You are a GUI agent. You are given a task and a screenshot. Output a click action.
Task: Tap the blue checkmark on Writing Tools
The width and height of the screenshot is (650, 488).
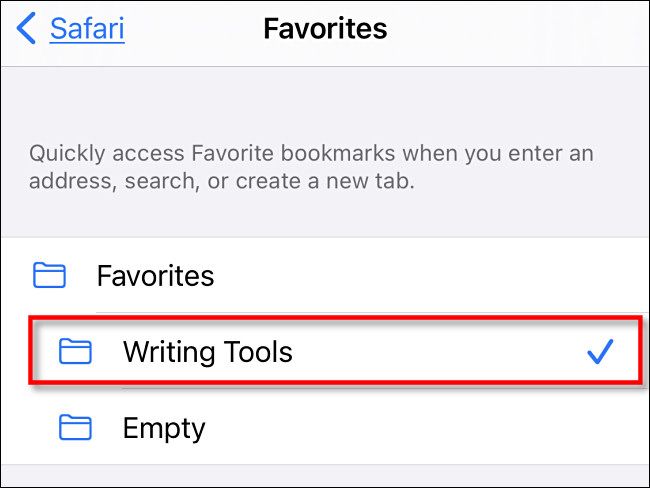599,352
